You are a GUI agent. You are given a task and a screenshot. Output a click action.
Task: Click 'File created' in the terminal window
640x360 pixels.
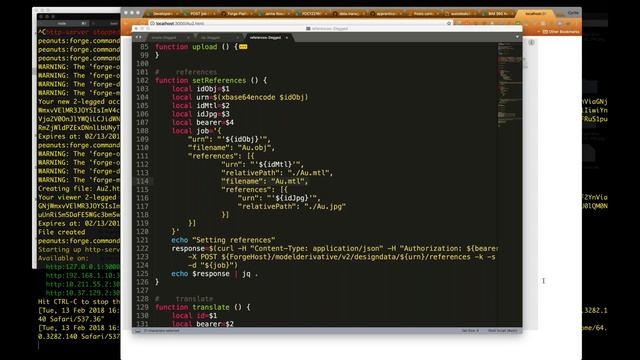coord(62,232)
